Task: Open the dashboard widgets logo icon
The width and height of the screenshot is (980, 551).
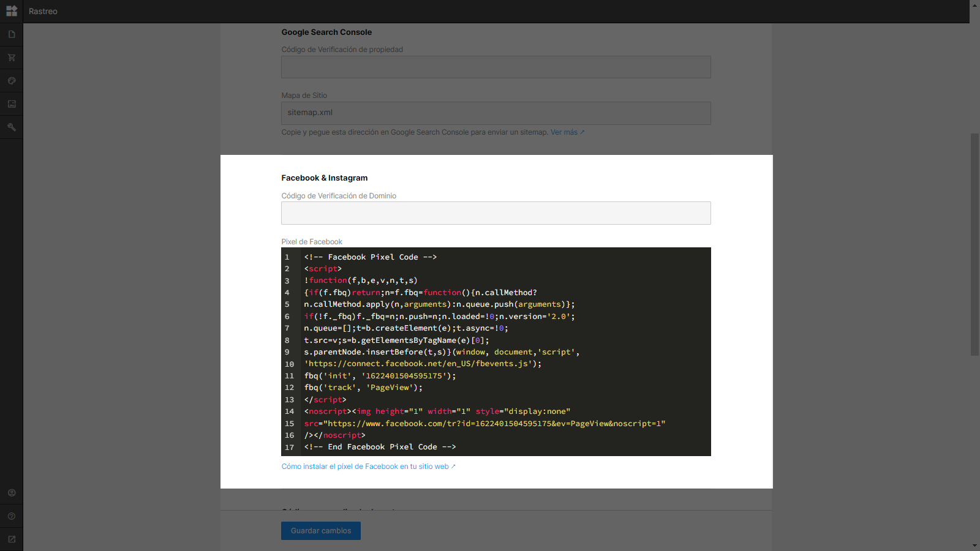Action: pyautogui.click(x=12, y=11)
